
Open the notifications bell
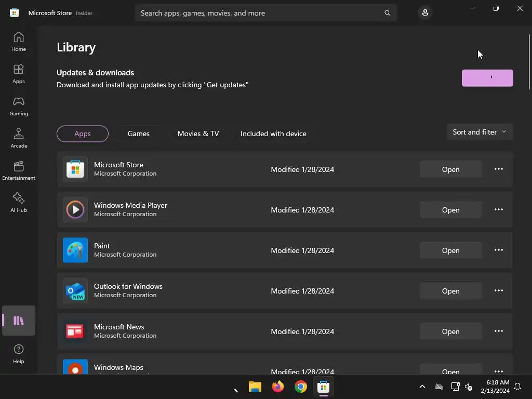518,387
